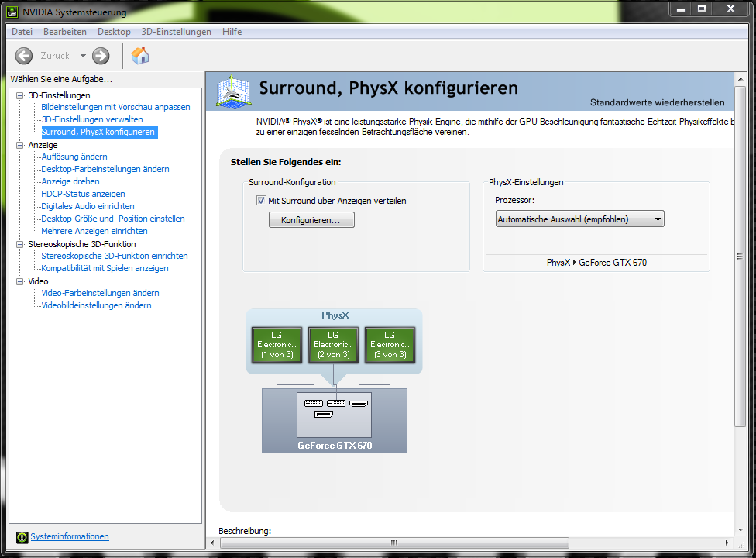Viewport: 756px width, 558px height.
Task: Open Mehrere Anzeigen einrichten
Action: pos(94,232)
